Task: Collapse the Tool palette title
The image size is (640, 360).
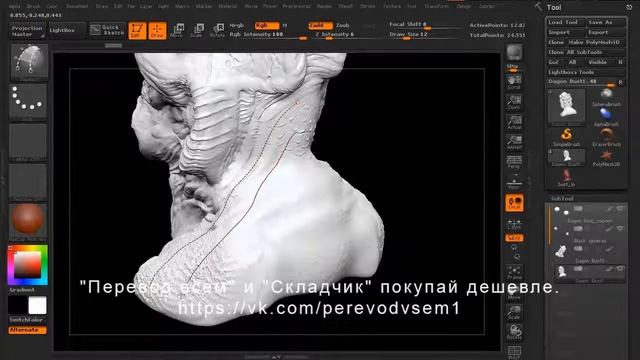Action: point(554,7)
